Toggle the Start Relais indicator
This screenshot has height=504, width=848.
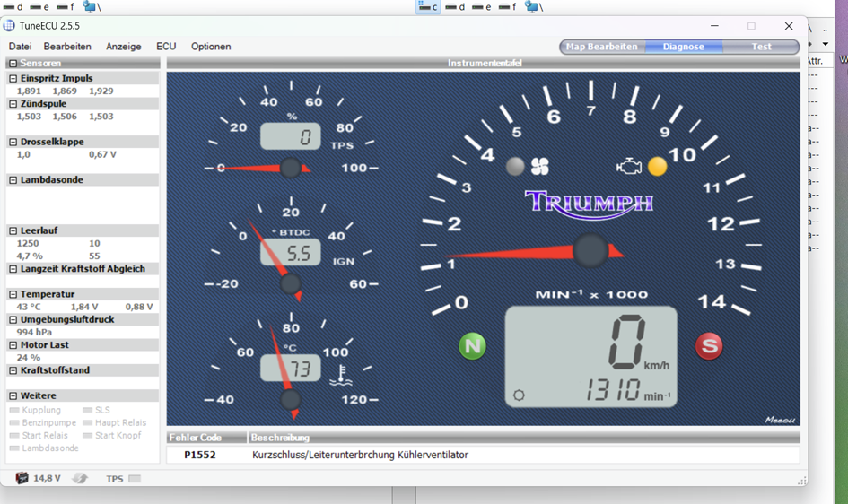[x=14, y=436]
